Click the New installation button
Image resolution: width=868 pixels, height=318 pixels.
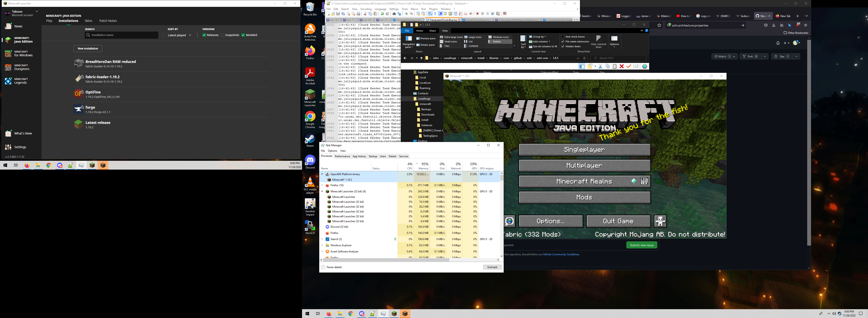point(88,48)
